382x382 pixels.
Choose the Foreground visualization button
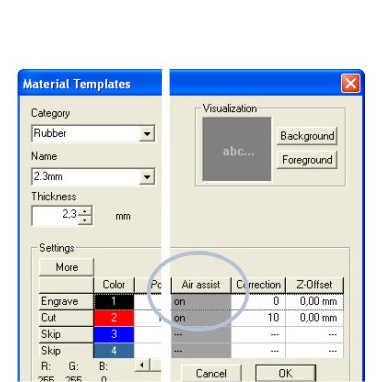(x=307, y=160)
